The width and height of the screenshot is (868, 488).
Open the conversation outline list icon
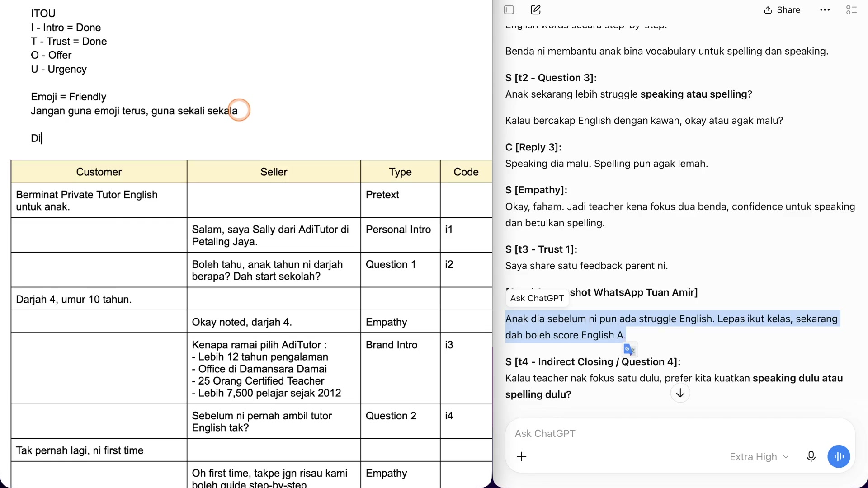coord(852,10)
